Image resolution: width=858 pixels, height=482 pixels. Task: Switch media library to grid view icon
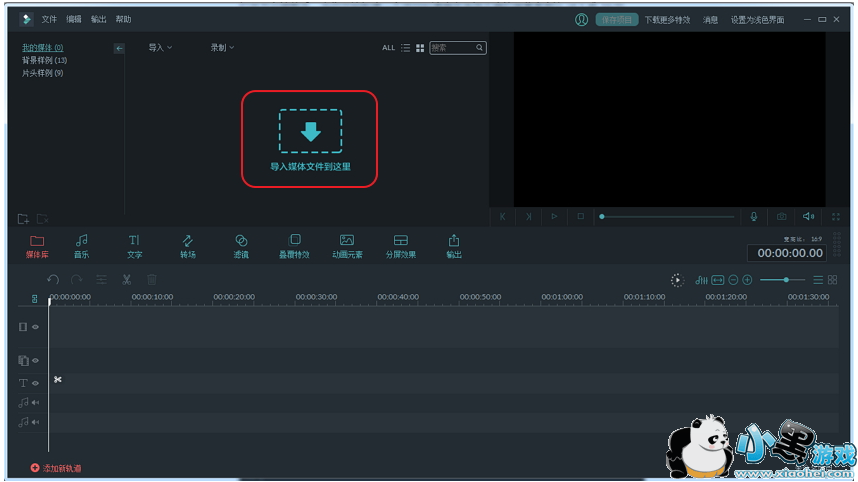(x=420, y=48)
